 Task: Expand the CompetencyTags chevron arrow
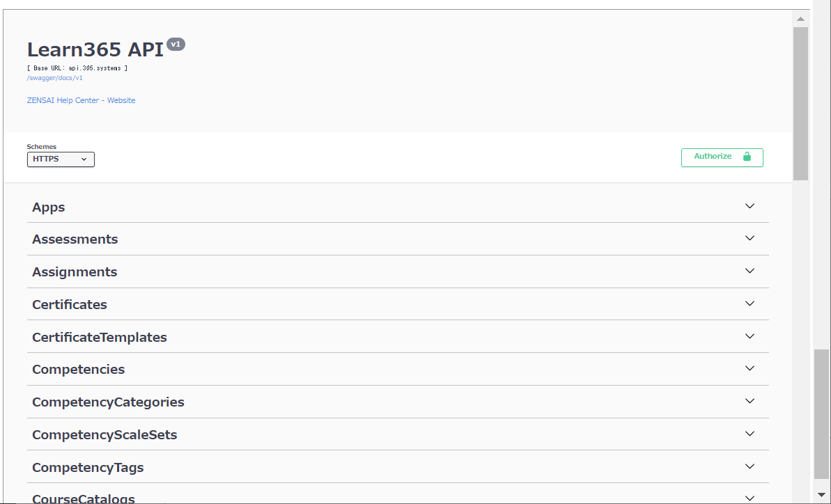coord(750,466)
